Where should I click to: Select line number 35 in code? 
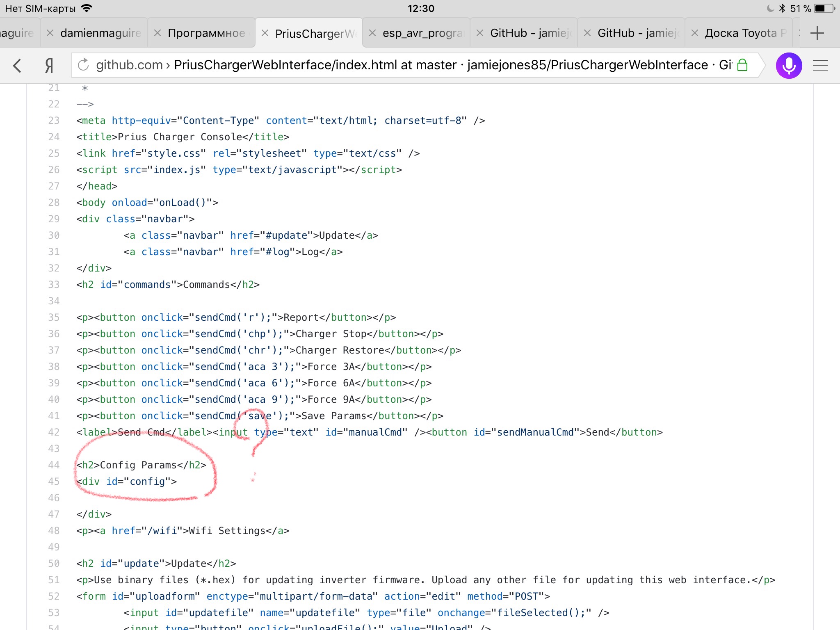[x=54, y=317]
